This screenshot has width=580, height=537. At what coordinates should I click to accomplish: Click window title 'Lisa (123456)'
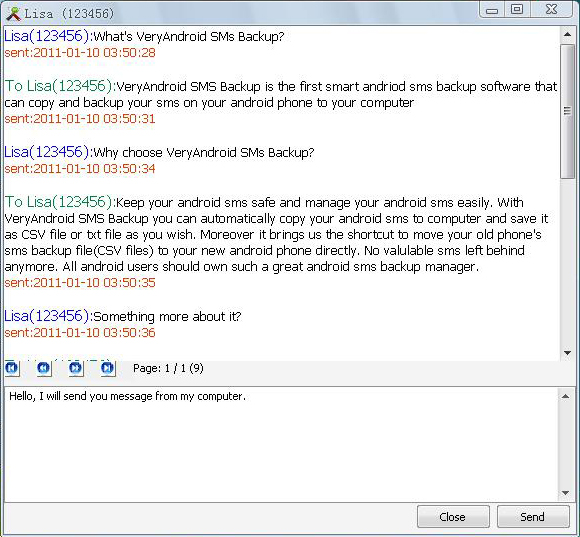pos(69,14)
